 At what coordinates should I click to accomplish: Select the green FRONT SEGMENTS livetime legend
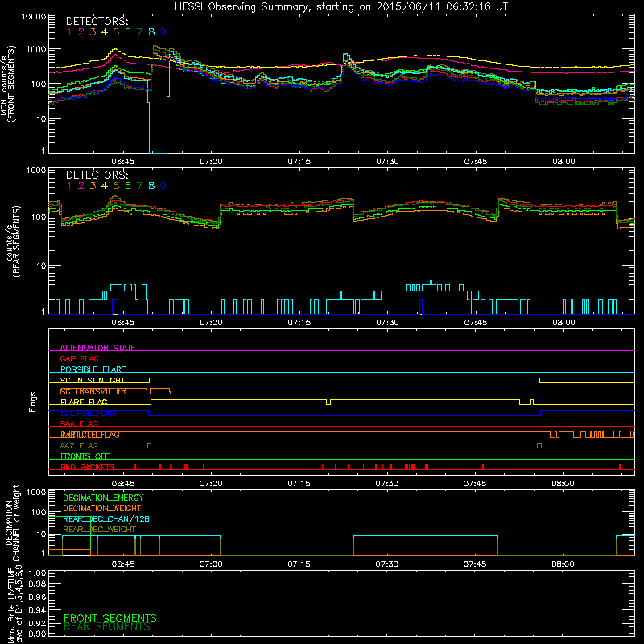110,618
